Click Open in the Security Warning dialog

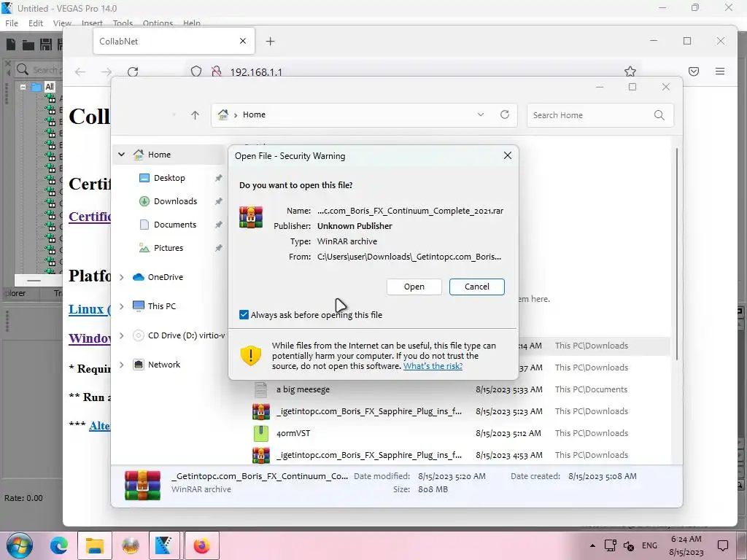(x=414, y=287)
